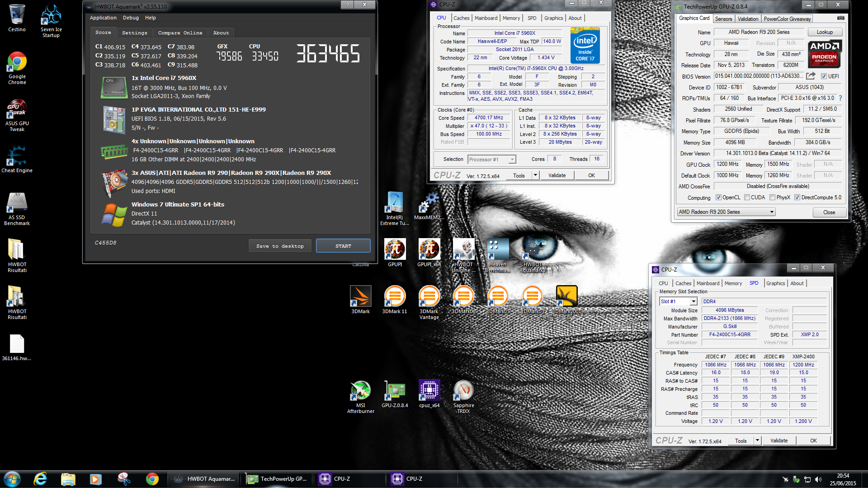Viewport: 868px width, 488px height.
Task: Open 3DMark desktop shortcut
Action: tap(360, 299)
